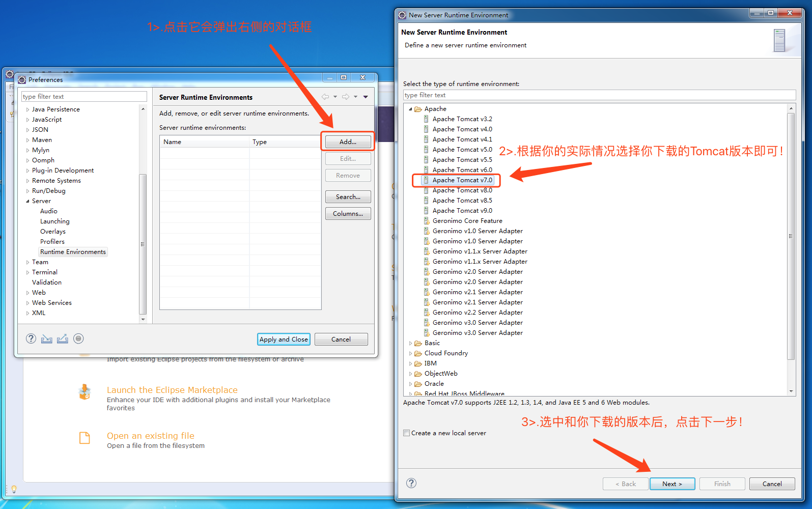Click the Oomph recorder round icon in Preferences
This screenshot has width=812, height=509.
pos(78,338)
